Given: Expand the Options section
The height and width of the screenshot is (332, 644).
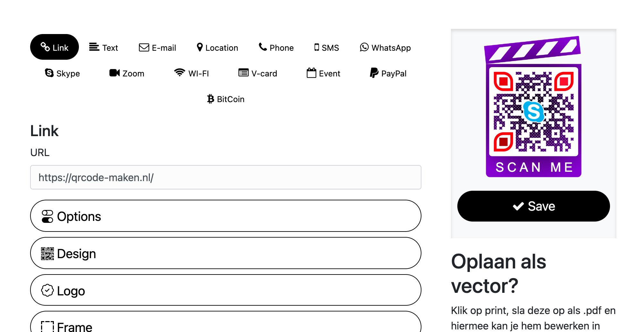Looking at the screenshot, I should pyautogui.click(x=225, y=216).
